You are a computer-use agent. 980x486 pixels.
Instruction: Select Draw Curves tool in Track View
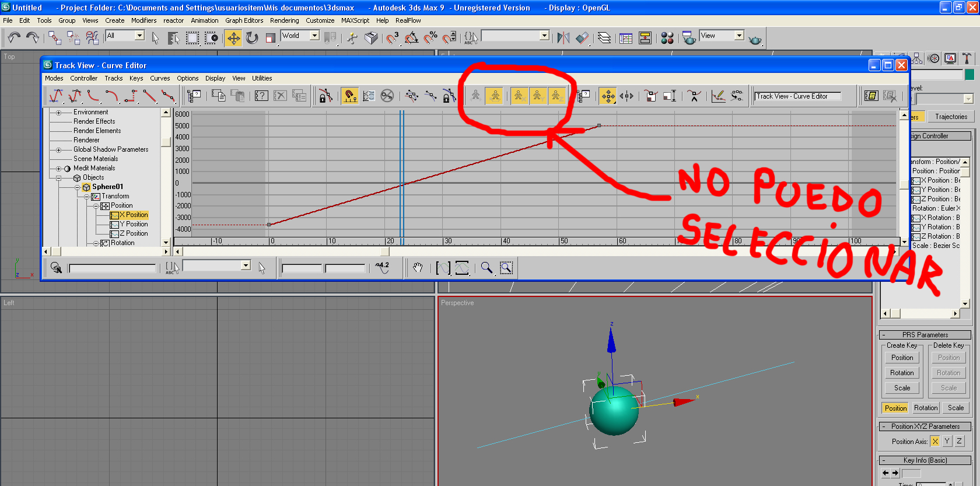coord(718,96)
